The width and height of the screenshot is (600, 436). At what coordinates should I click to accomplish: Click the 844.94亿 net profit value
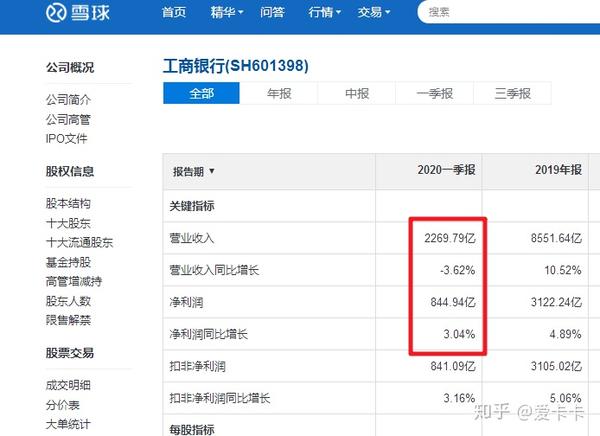(x=453, y=302)
